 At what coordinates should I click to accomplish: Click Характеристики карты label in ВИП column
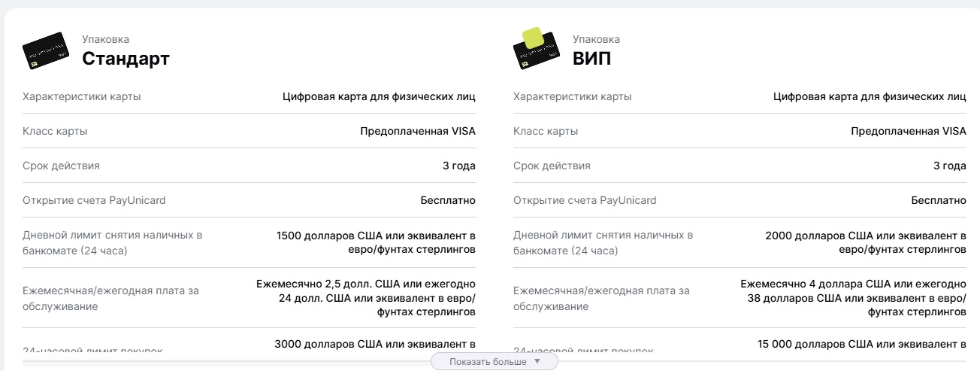pyautogui.click(x=572, y=96)
